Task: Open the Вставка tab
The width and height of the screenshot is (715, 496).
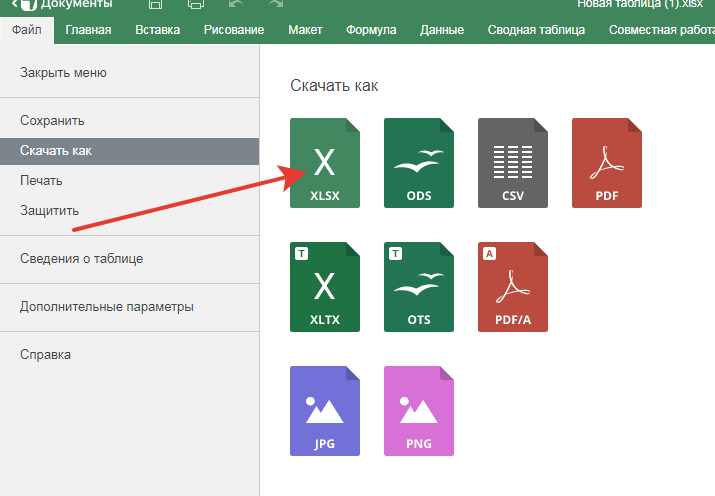Action: (x=157, y=30)
